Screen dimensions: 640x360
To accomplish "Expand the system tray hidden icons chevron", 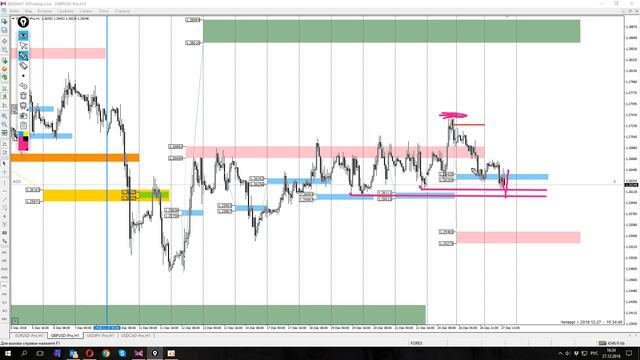I will point(560,353).
